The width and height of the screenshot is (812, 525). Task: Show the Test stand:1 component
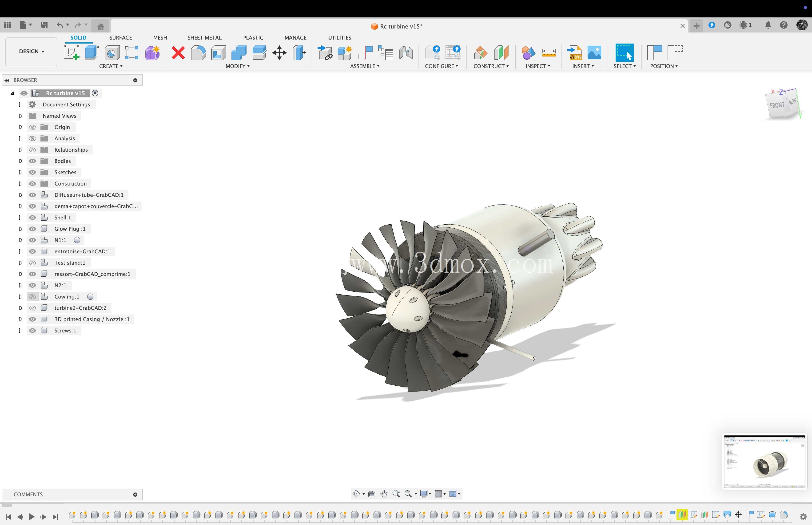(x=32, y=263)
